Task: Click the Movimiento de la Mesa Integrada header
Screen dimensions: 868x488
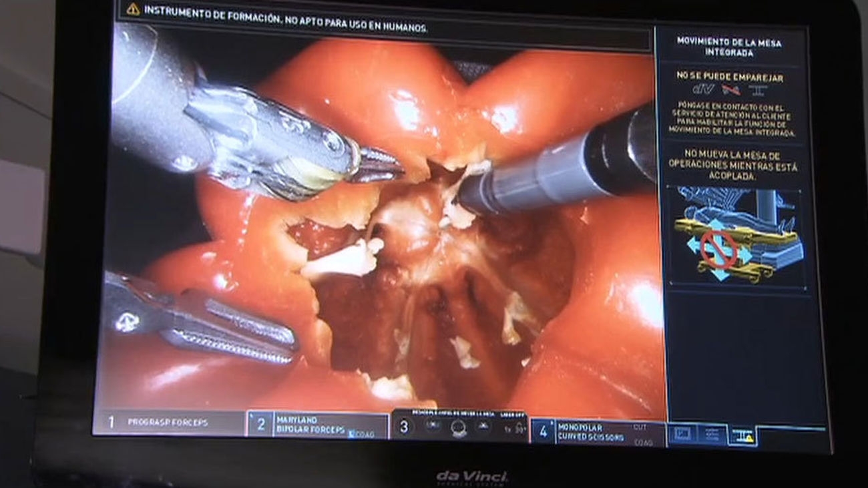Action: (x=728, y=47)
